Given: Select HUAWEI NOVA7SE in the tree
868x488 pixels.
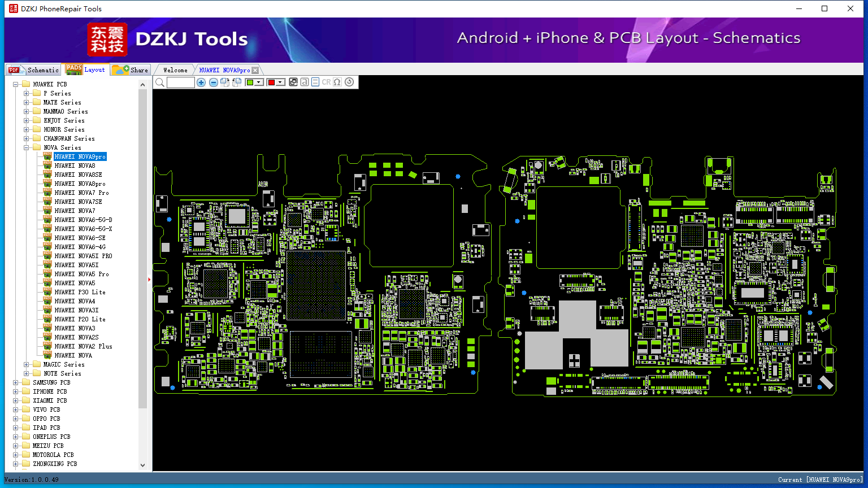Looking at the screenshot, I should coord(78,202).
